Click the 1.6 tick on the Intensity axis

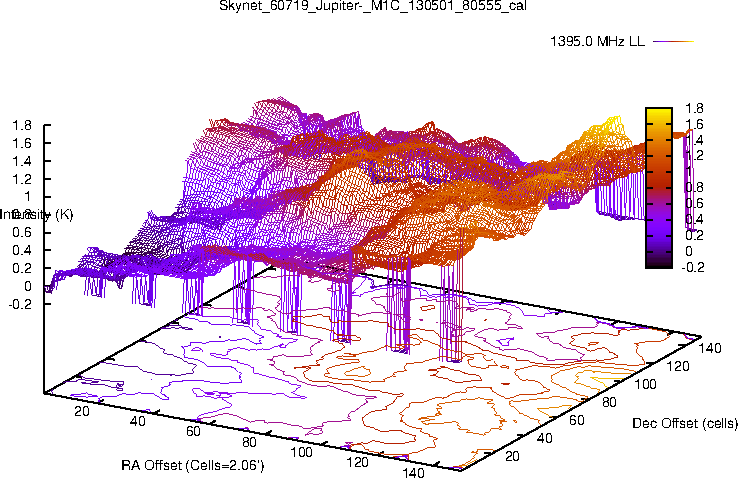tap(22, 143)
